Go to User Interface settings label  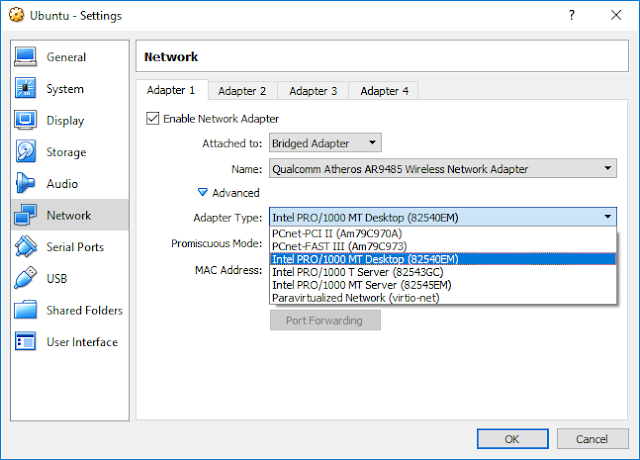click(x=82, y=342)
